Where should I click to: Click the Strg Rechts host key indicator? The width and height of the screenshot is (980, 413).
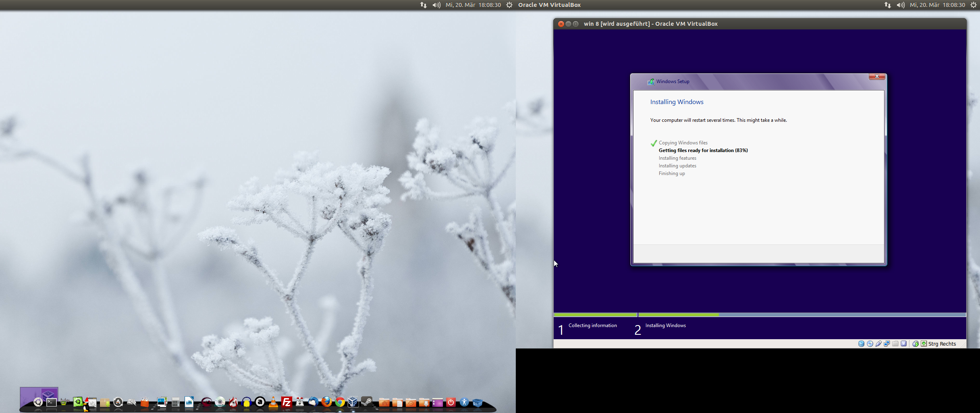click(942, 344)
